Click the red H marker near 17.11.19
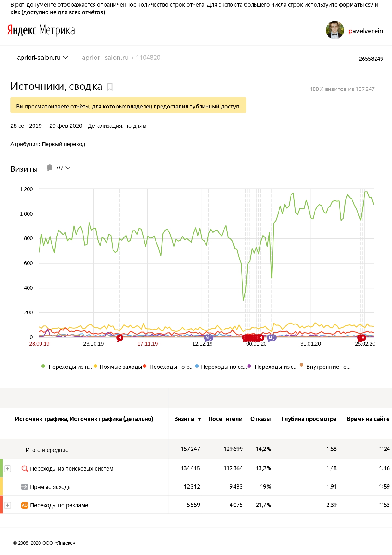 point(119,338)
